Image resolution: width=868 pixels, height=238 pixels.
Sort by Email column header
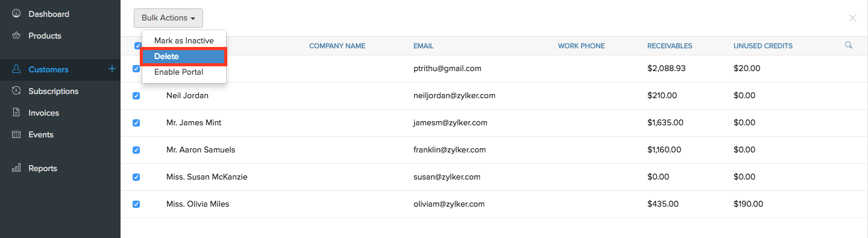pos(423,46)
